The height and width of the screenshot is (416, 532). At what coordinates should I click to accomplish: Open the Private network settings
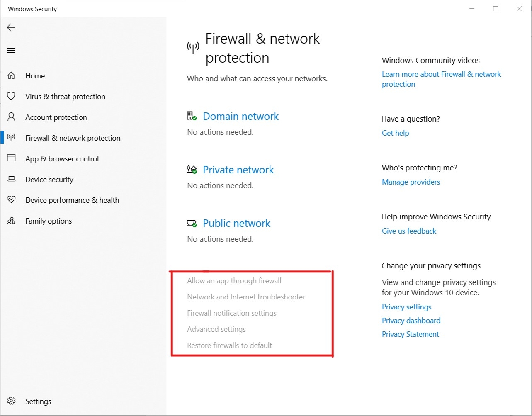coord(238,170)
